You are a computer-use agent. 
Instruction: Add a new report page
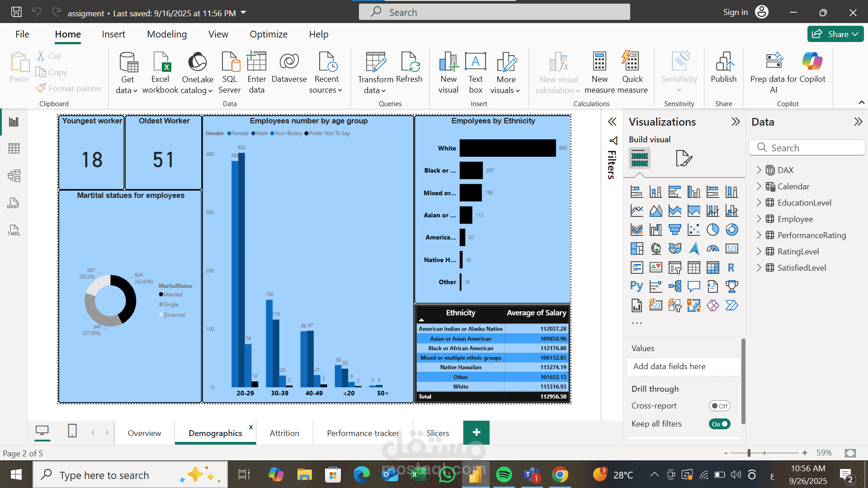(476, 432)
